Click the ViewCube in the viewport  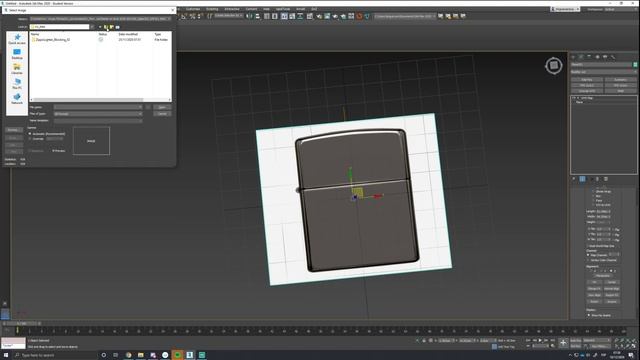[554, 65]
